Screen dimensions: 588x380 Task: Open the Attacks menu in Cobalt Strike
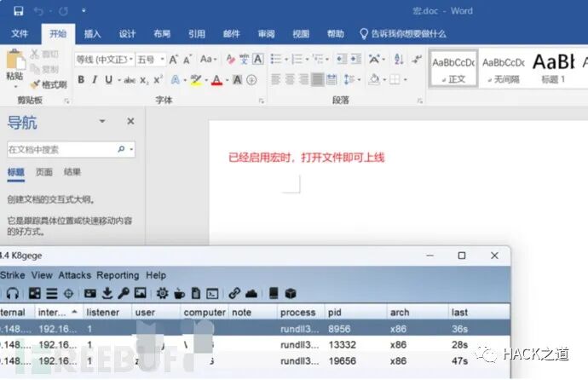click(75, 275)
